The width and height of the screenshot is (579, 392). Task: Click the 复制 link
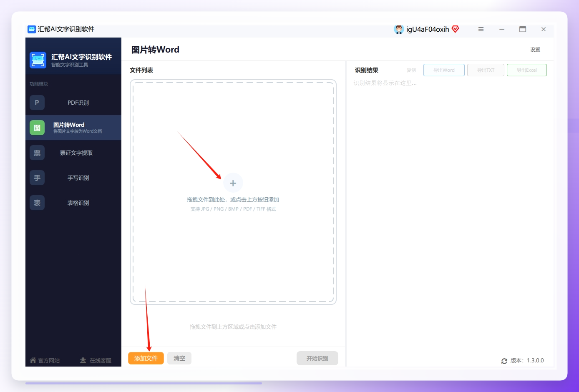pyautogui.click(x=411, y=70)
